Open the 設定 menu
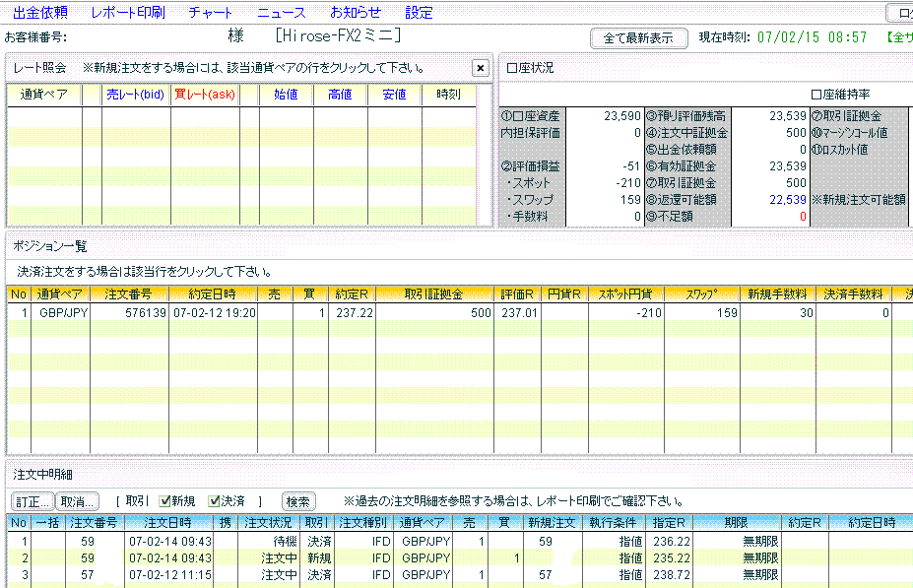The width and height of the screenshot is (913, 588). pyautogui.click(x=419, y=12)
